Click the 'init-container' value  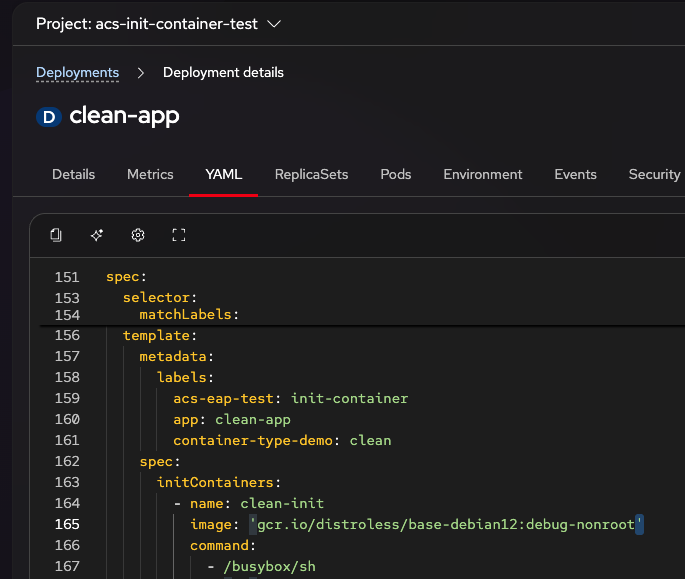pos(349,399)
